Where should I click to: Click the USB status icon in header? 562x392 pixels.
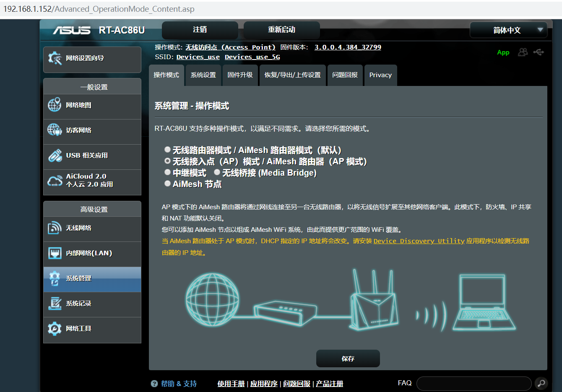pos(539,52)
